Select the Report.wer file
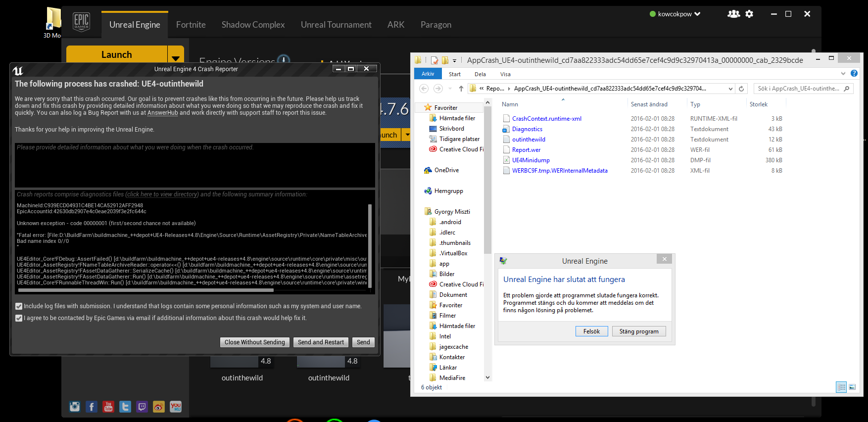 [x=526, y=150]
